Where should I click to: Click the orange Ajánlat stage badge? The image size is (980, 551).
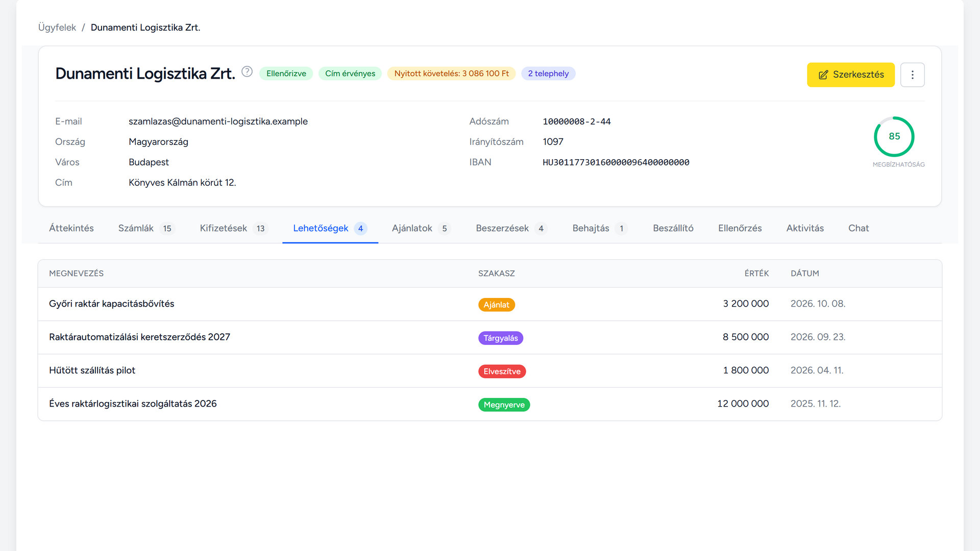point(496,305)
